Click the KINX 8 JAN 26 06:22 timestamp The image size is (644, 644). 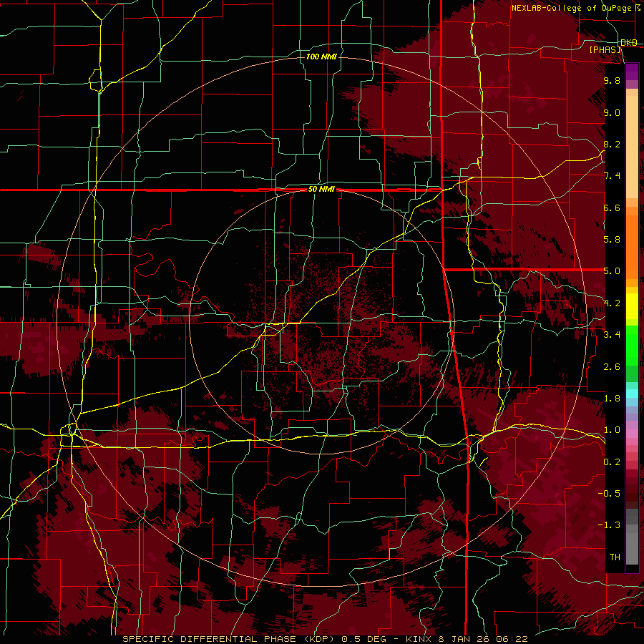tap(467, 639)
